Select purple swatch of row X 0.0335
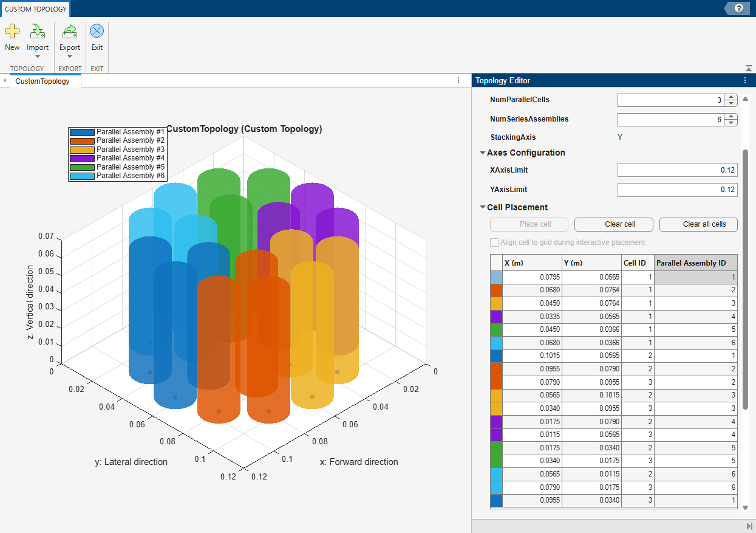 (496, 317)
